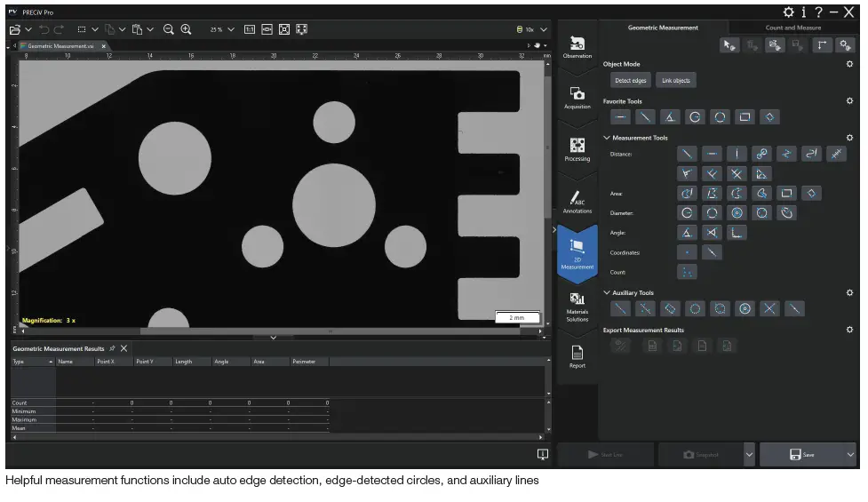Click the Save button
This screenshot has height=502, width=868.
[800, 454]
